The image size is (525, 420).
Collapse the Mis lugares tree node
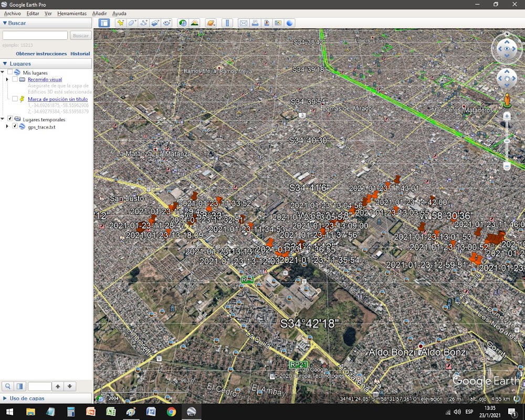[3, 72]
